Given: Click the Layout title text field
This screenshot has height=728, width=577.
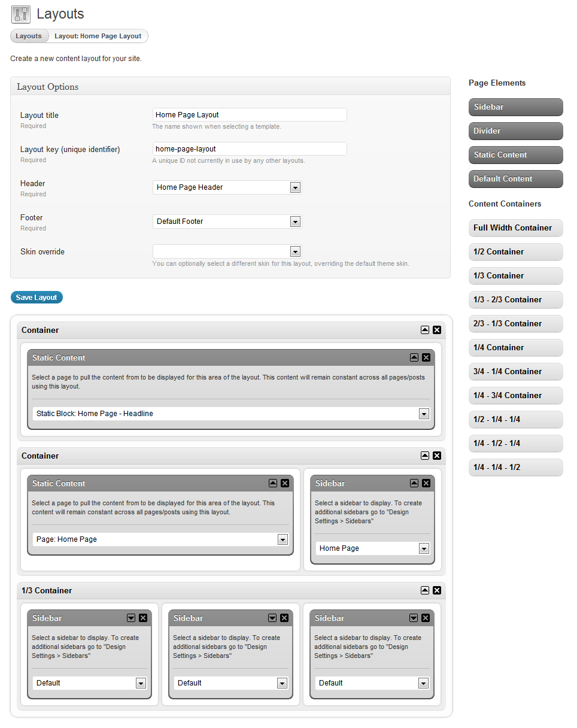Looking at the screenshot, I should (x=250, y=115).
